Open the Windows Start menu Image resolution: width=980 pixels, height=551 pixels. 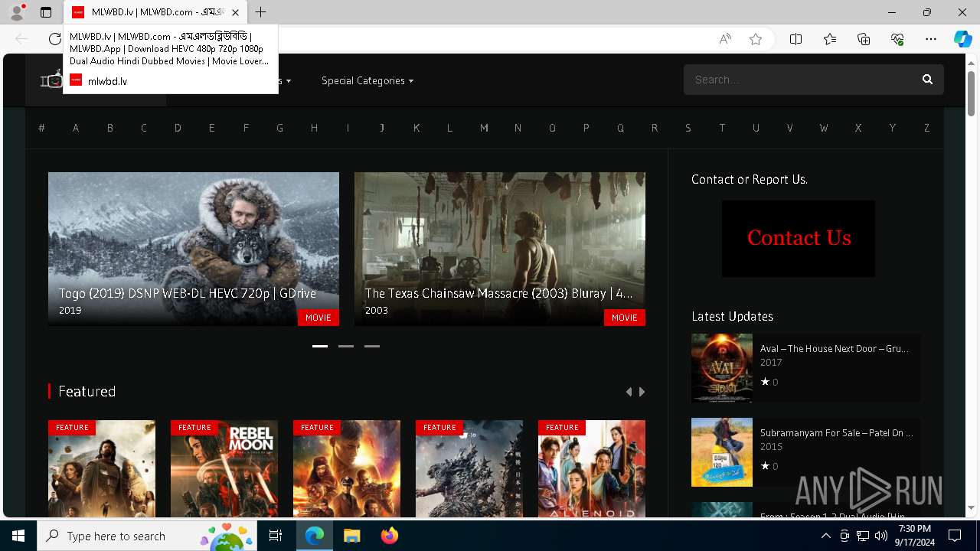coord(18,536)
